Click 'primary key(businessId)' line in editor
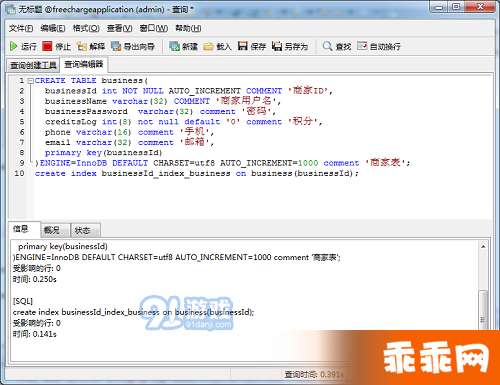Screen dimensions: 500x385 pyautogui.click(x=104, y=153)
